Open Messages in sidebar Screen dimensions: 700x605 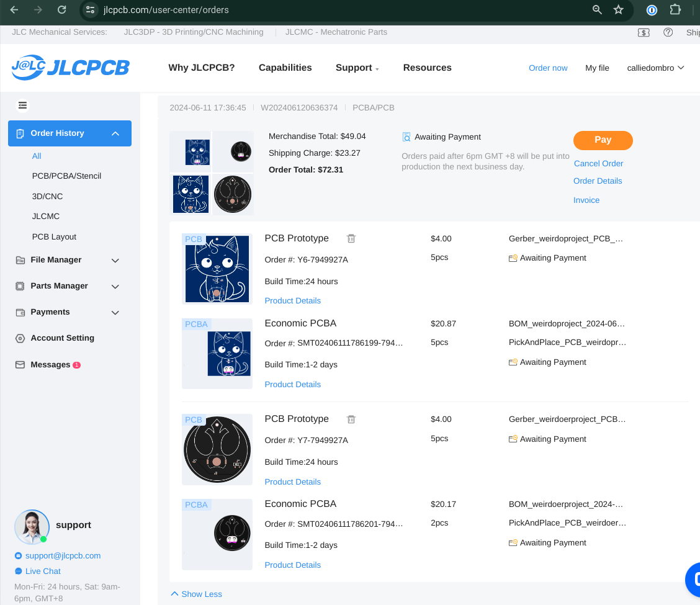(x=50, y=365)
